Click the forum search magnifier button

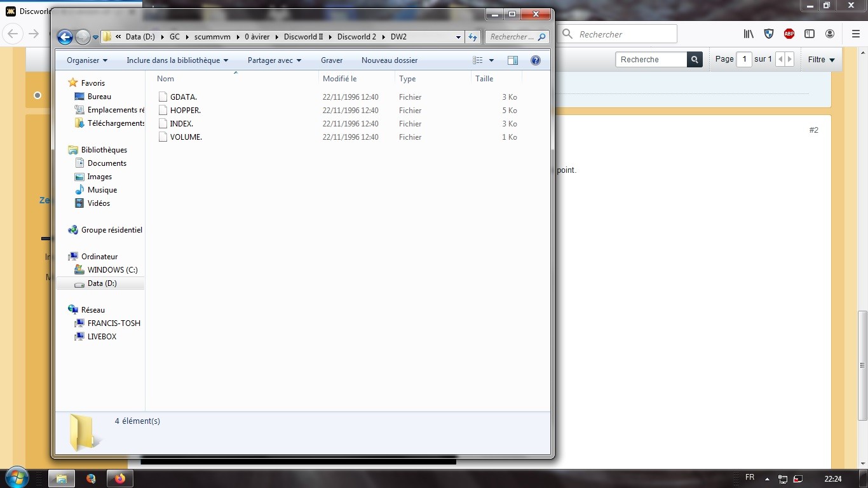[696, 60]
